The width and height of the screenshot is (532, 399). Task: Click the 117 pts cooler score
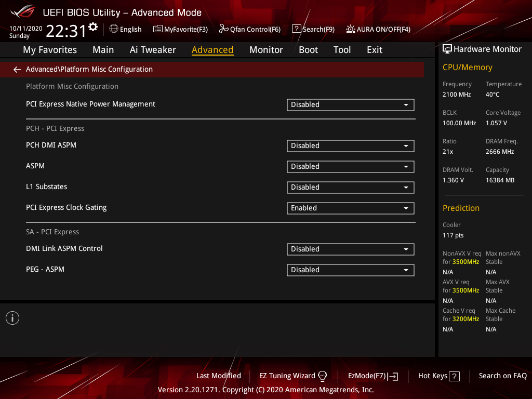[x=453, y=235]
